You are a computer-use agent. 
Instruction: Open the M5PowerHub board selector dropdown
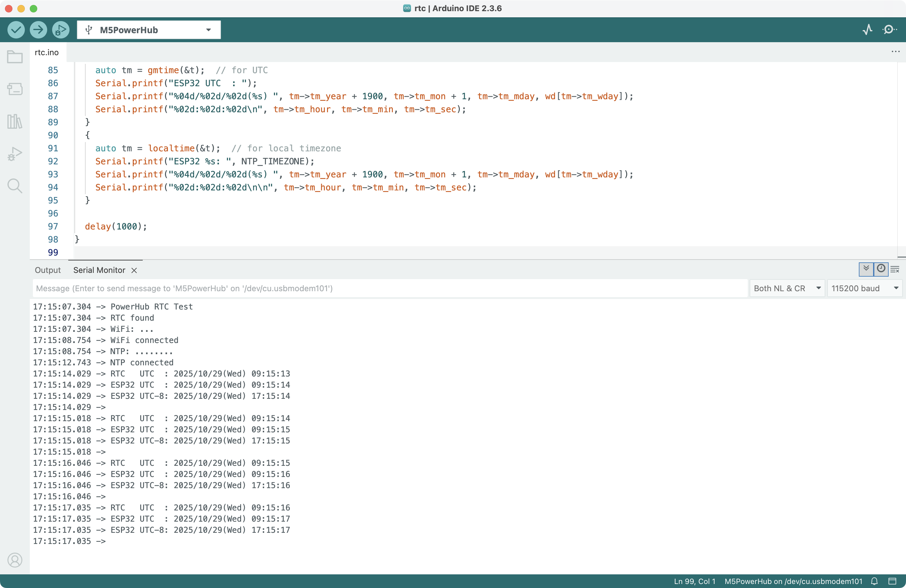(x=148, y=30)
